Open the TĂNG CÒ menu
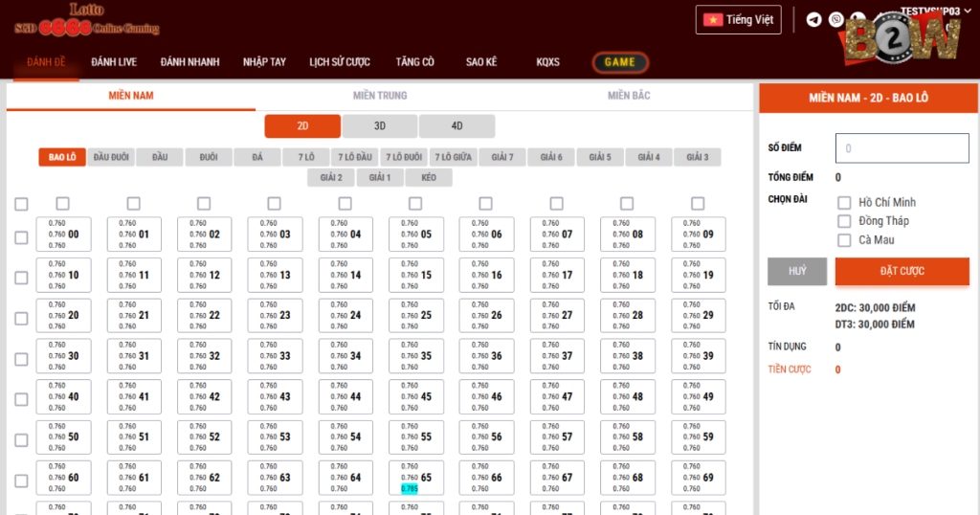 pyautogui.click(x=415, y=62)
